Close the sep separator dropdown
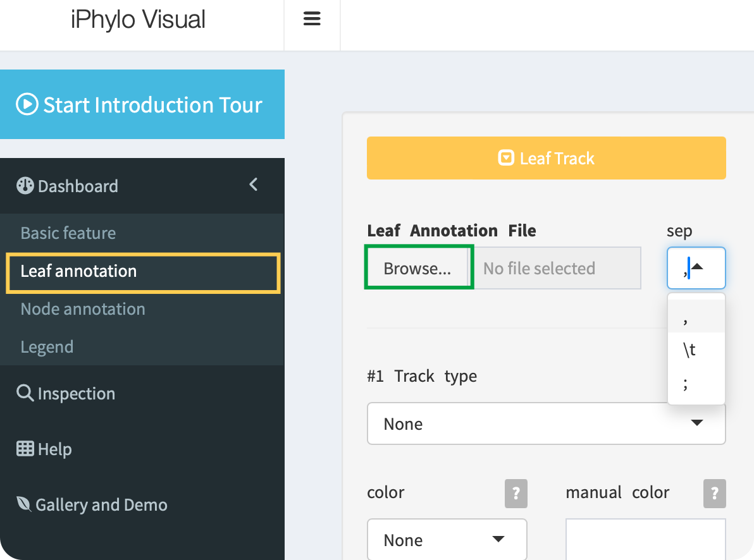754x560 pixels. (x=696, y=268)
